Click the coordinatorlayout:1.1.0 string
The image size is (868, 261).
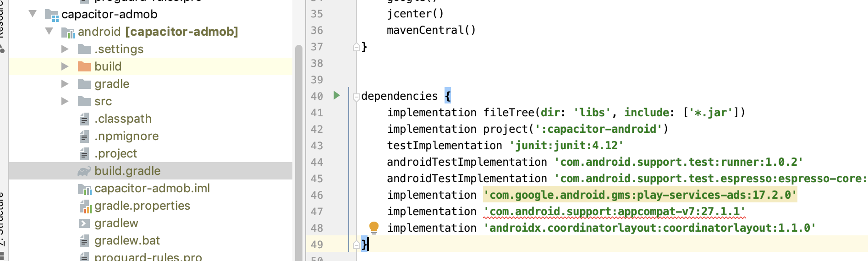click(x=649, y=228)
